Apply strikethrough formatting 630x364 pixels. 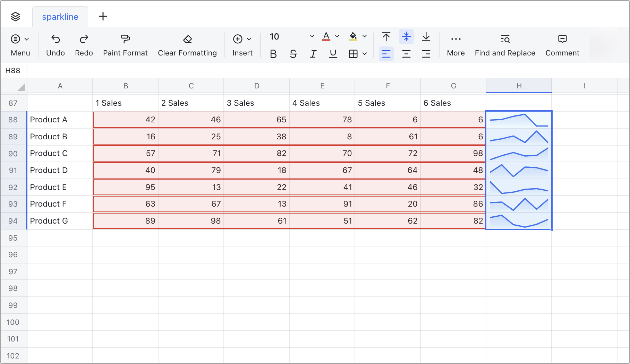click(293, 54)
